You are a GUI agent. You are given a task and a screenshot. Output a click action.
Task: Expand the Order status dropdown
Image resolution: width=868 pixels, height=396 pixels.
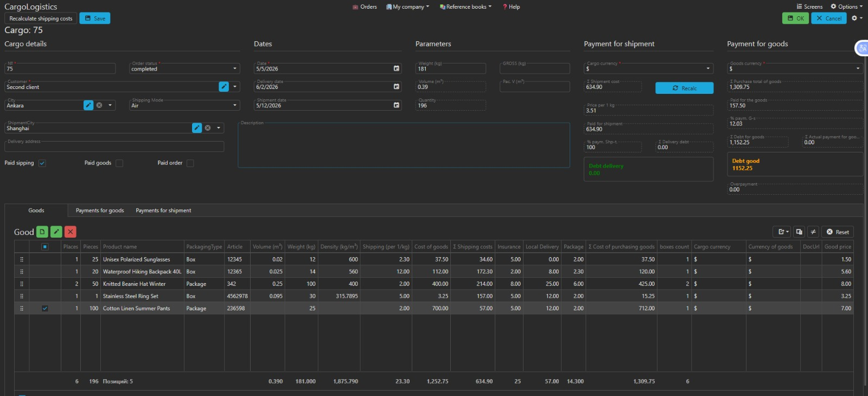(x=235, y=68)
